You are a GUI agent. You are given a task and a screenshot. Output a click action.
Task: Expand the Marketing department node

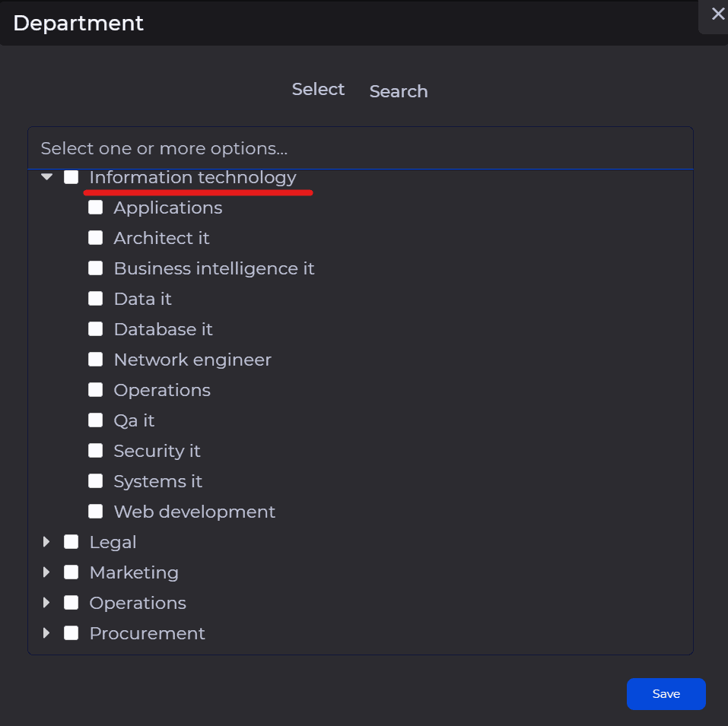pyautogui.click(x=47, y=572)
